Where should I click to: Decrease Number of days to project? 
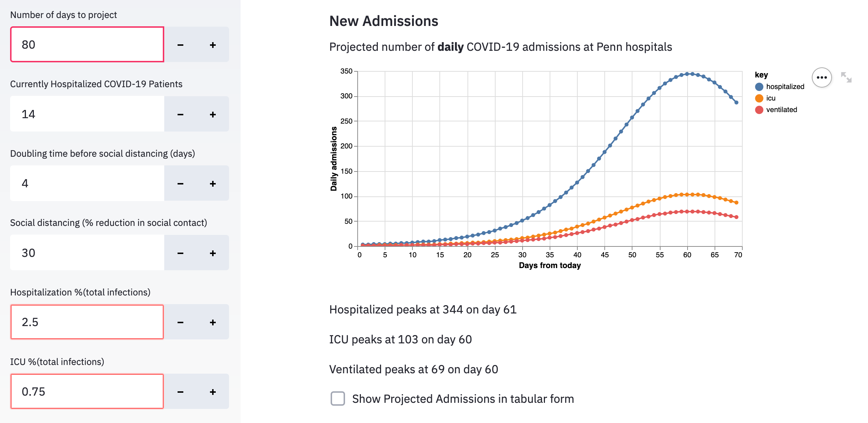point(180,44)
